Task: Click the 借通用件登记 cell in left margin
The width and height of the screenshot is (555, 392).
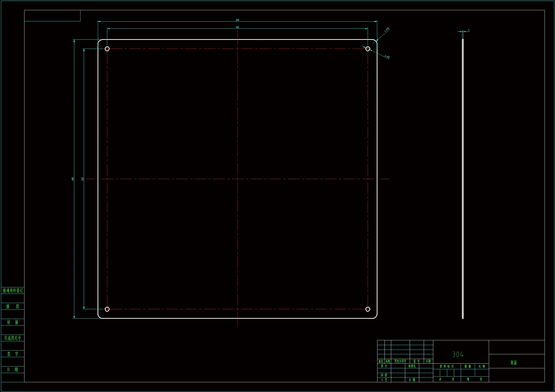Action: (x=13, y=291)
